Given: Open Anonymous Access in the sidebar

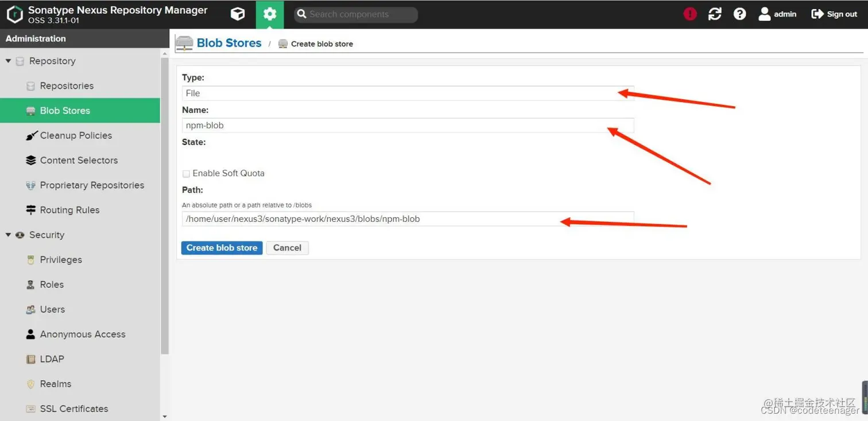Looking at the screenshot, I should [80, 334].
